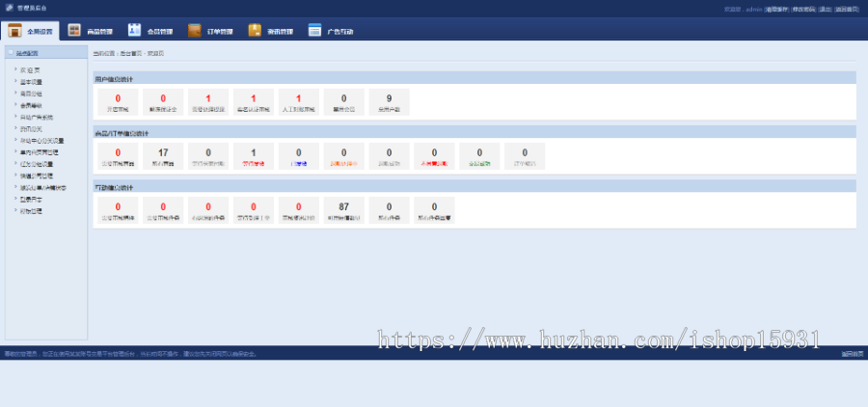The height and width of the screenshot is (407, 868).
Task: Open the tile showing count 17
Action: tap(163, 155)
